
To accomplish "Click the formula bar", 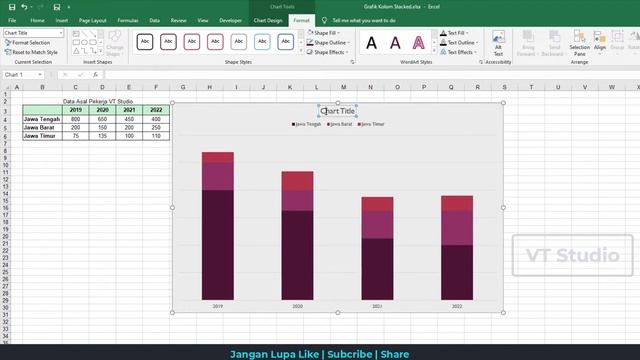I will click(371, 75).
